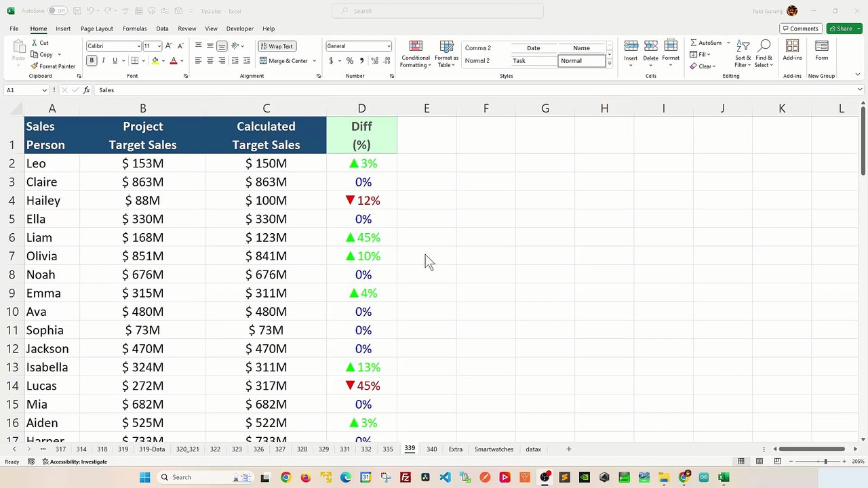Image resolution: width=868 pixels, height=488 pixels.
Task: Toggle Bottom Align button
Action: [x=222, y=46]
